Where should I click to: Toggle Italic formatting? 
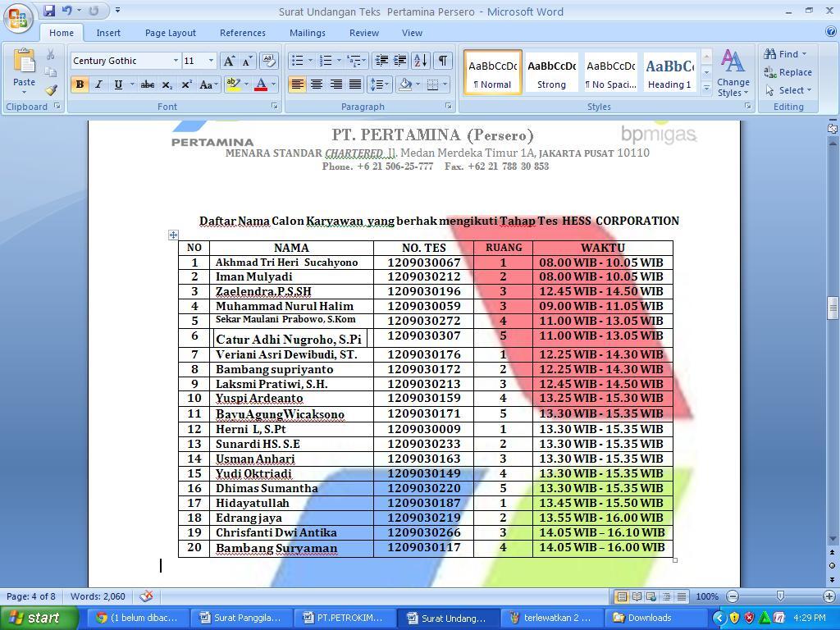[x=98, y=84]
